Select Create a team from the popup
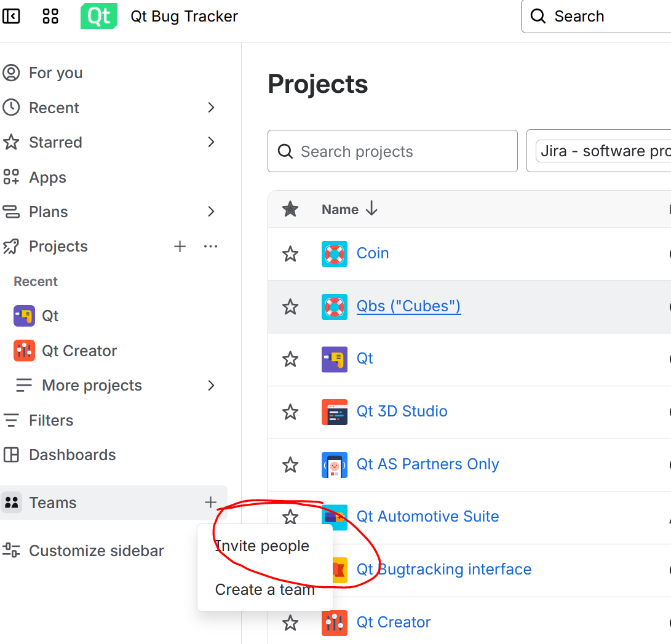Viewport: 671px width, 644px height. [x=265, y=590]
